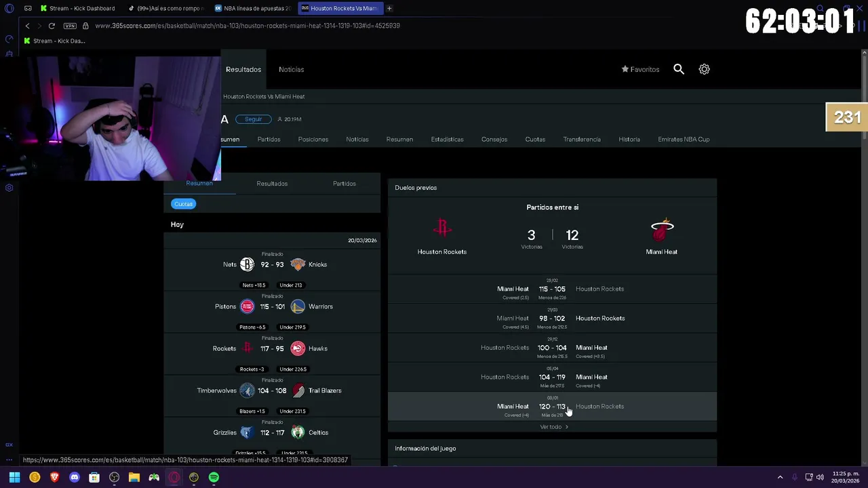Image resolution: width=868 pixels, height=488 pixels.
Task: Open Microsoft Store from taskbar
Action: (x=94, y=477)
